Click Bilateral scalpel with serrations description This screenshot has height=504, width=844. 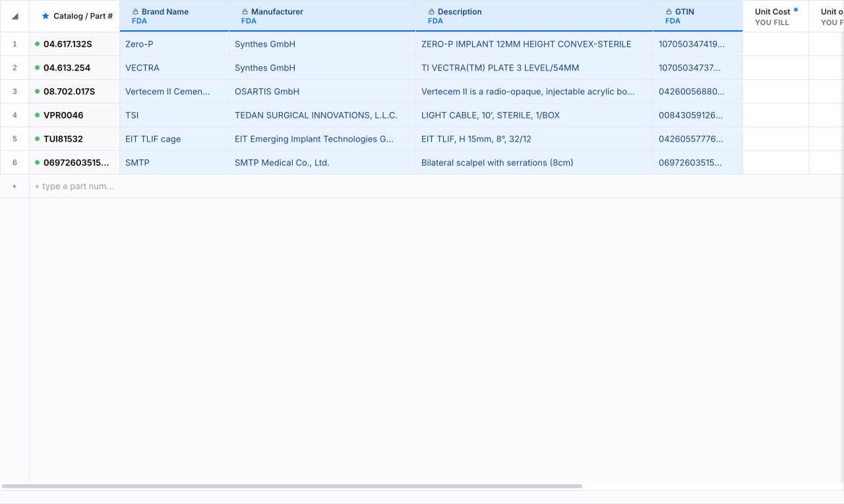[x=534, y=163]
